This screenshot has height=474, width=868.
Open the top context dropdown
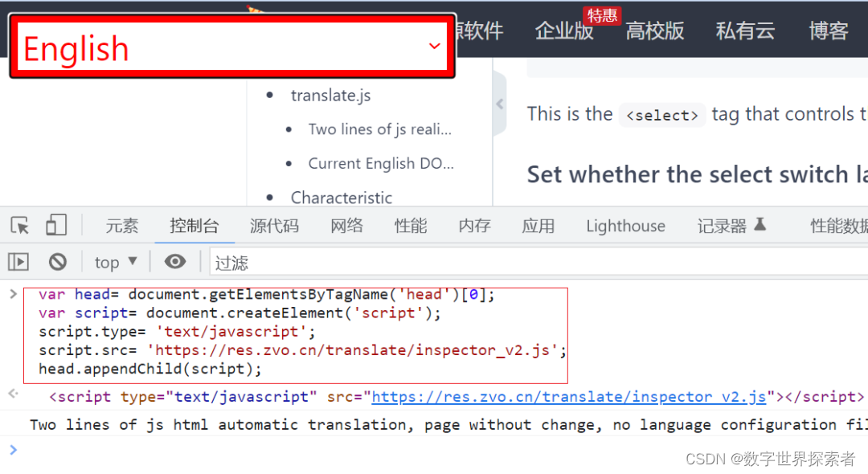[x=115, y=262]
